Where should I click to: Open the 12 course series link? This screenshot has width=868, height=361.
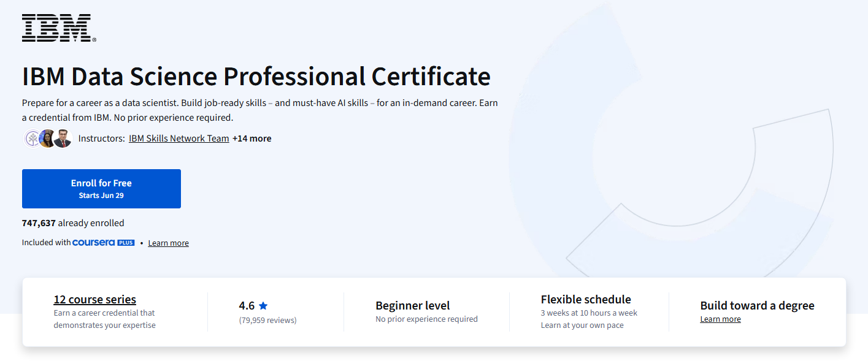pos(95,299)
